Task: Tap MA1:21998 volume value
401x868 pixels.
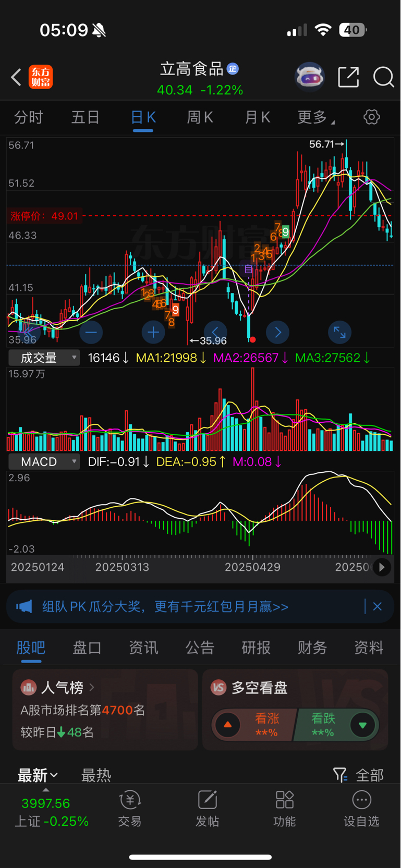Action: tap(171, 358)
